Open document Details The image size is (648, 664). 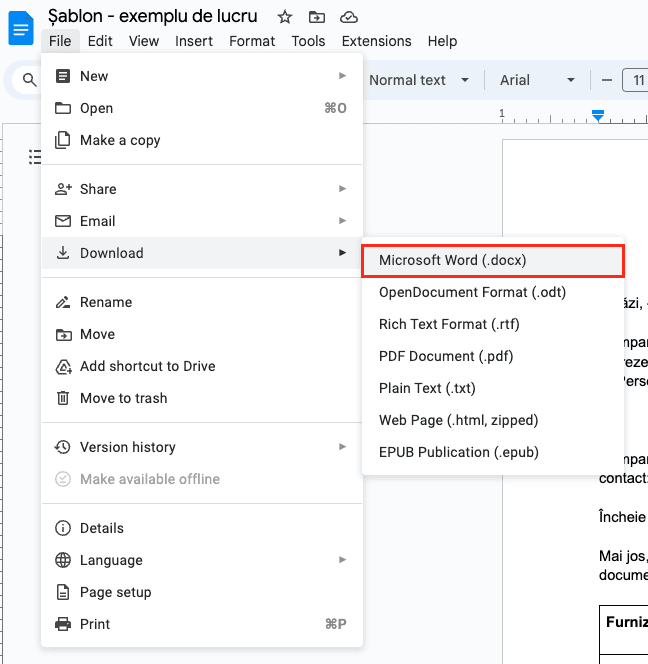point(202,528)
